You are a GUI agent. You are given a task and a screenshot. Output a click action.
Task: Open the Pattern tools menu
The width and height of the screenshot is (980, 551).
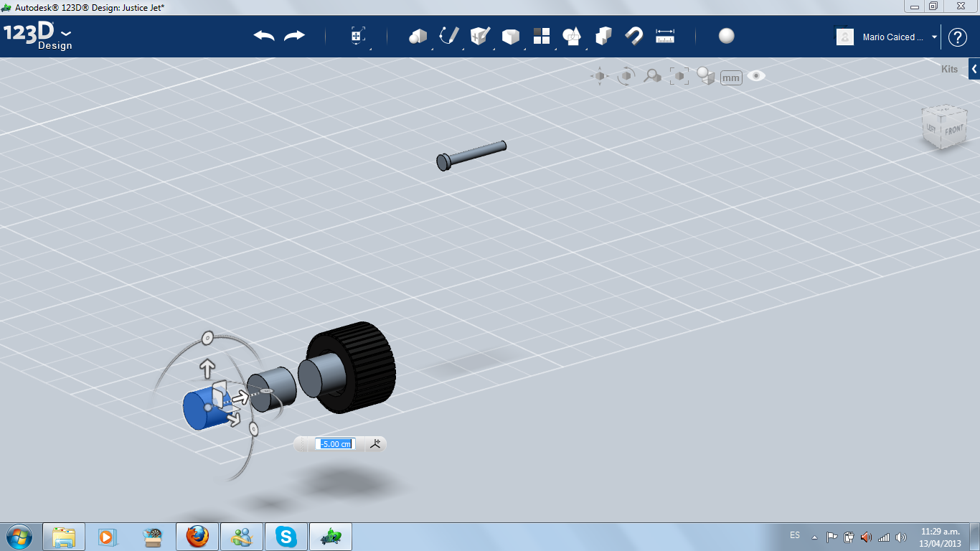[542, 36]
